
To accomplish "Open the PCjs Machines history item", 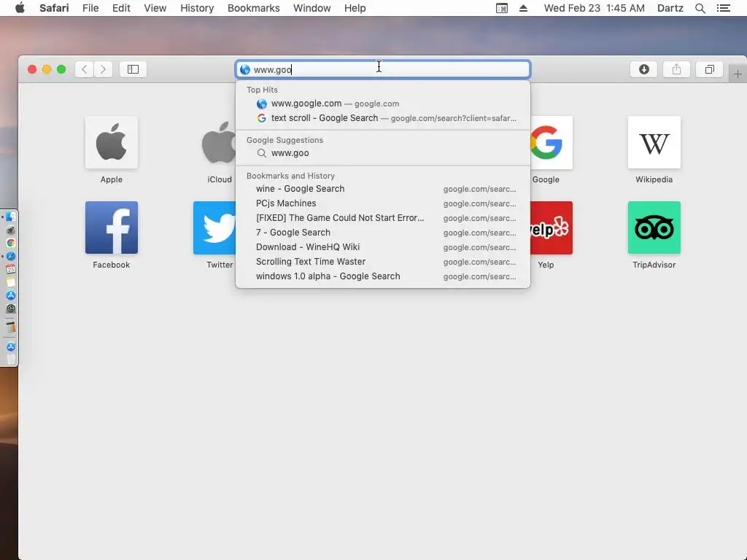I will (383, 203).
